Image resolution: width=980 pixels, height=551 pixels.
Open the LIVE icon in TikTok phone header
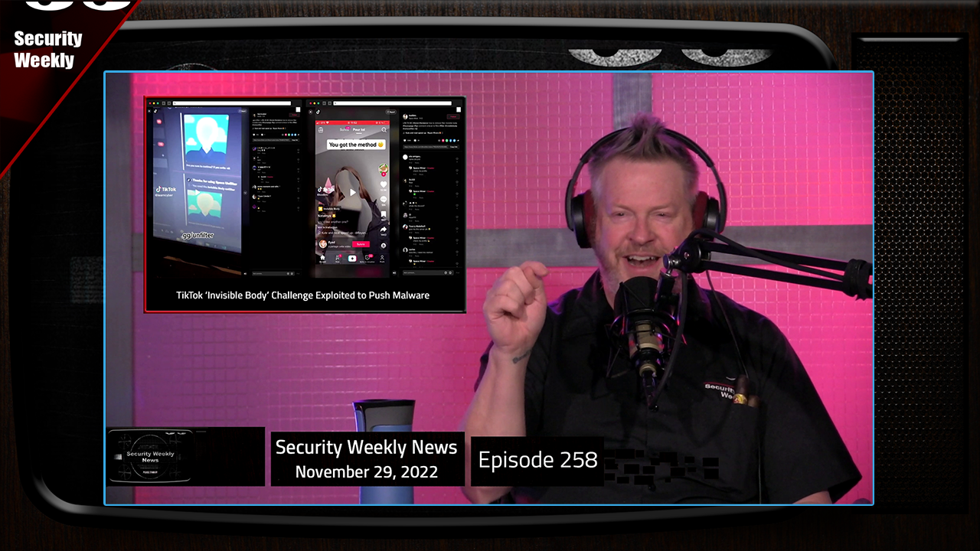coord(321,129)
